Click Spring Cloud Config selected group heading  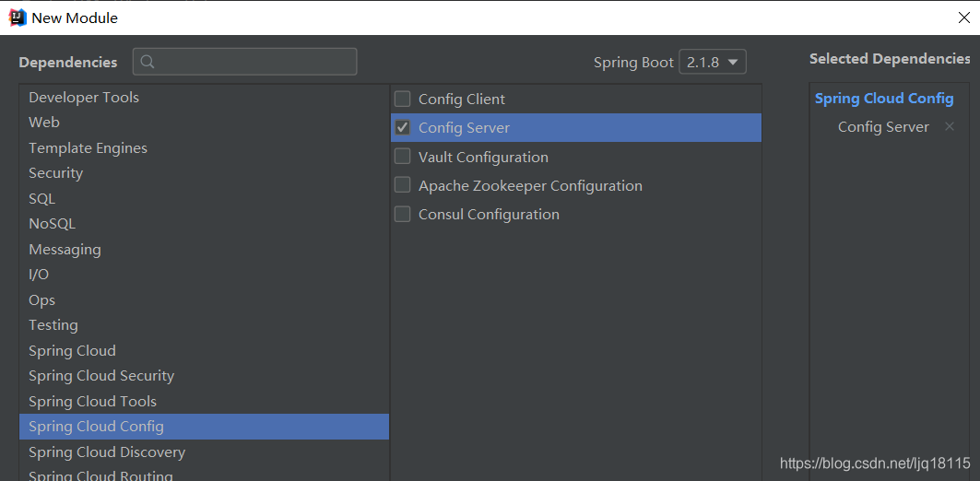click(x=884, y=98)
